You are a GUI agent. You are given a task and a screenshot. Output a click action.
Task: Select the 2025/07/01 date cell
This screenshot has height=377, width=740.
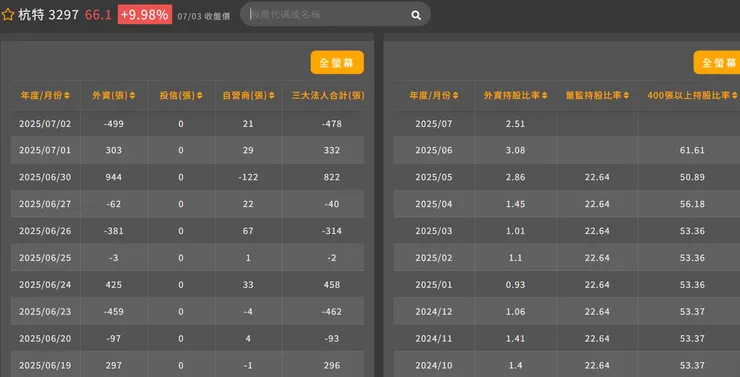pos(45,150)
